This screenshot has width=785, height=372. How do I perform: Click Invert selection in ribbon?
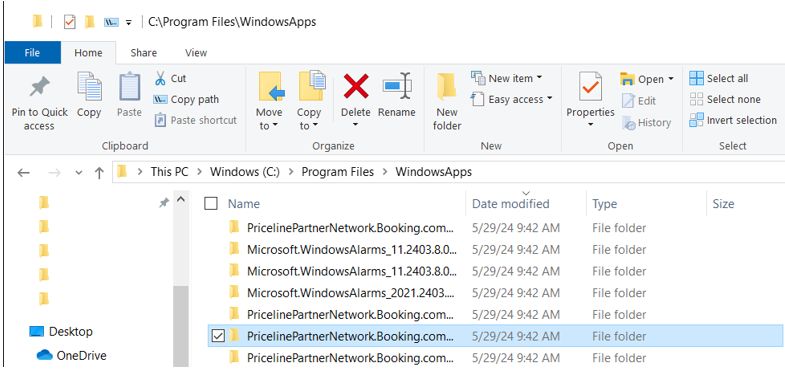point(733,120)
